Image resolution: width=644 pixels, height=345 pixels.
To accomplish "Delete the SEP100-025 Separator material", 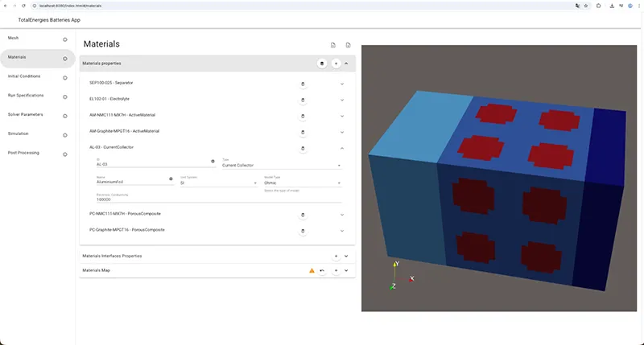I will click(303, 84).
